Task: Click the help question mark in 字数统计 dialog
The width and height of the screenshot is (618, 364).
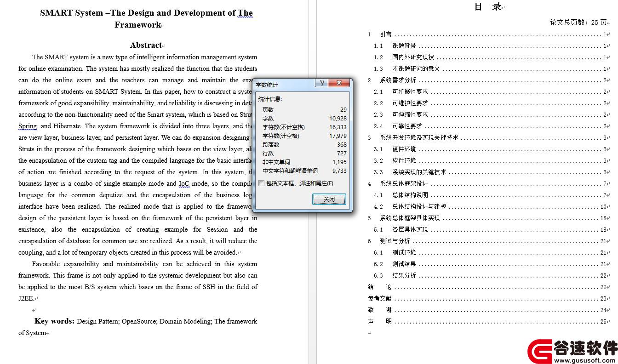Action: [321, 83]
